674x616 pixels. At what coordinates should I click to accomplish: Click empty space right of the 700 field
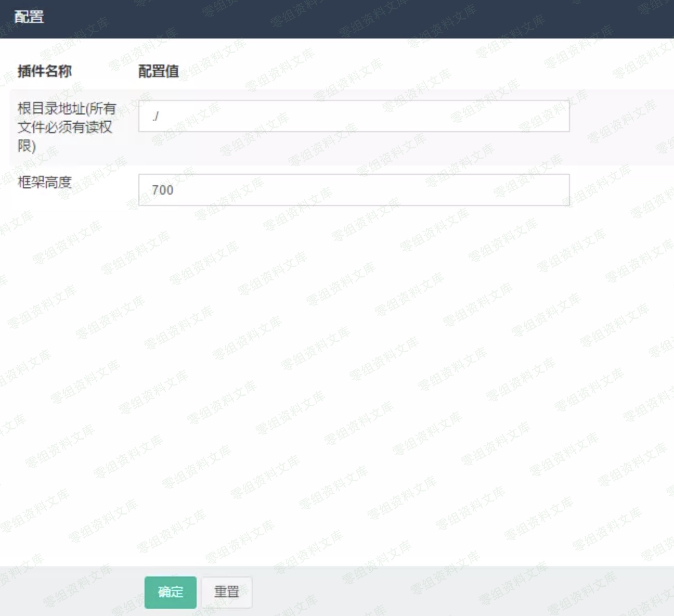point(619,190)
